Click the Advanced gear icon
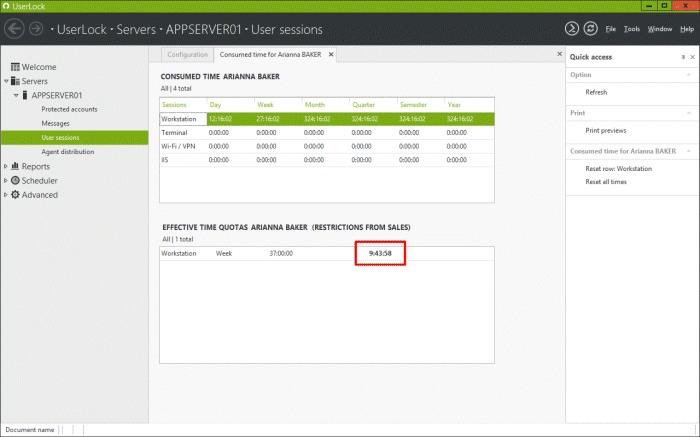Image resolution: width=700 pixels, height=437 pixels. pos(15,195)
